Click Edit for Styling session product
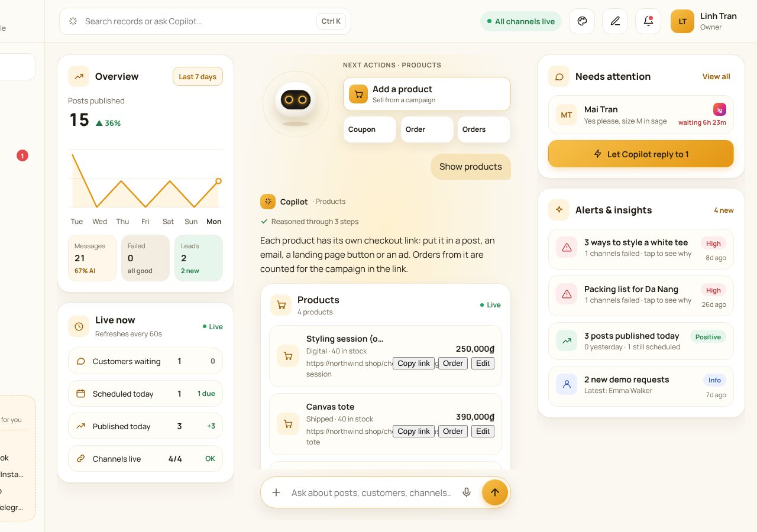The image size is (757, 532). click(483, 364)
